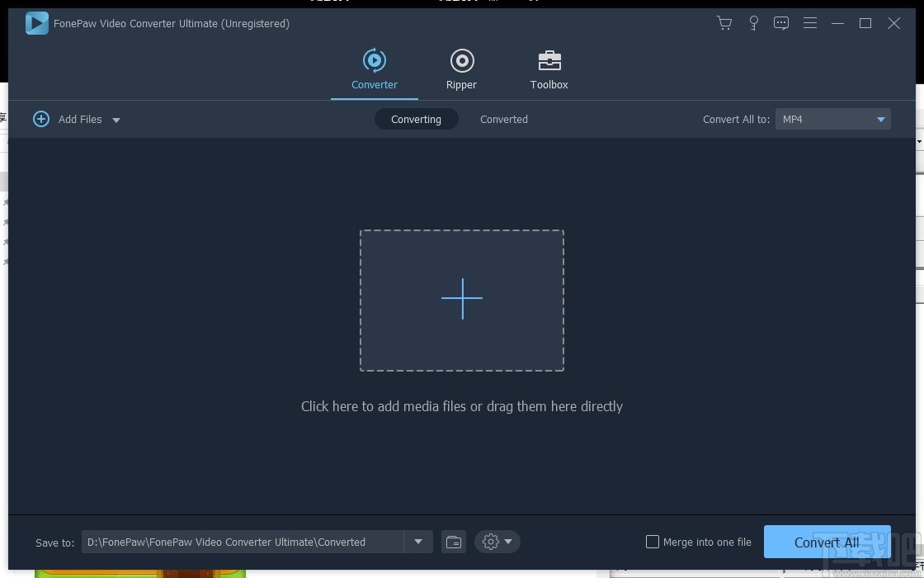Click the FonePaw logo icon
This screenshot has width=924, height=578.
[x=36, y=23]
